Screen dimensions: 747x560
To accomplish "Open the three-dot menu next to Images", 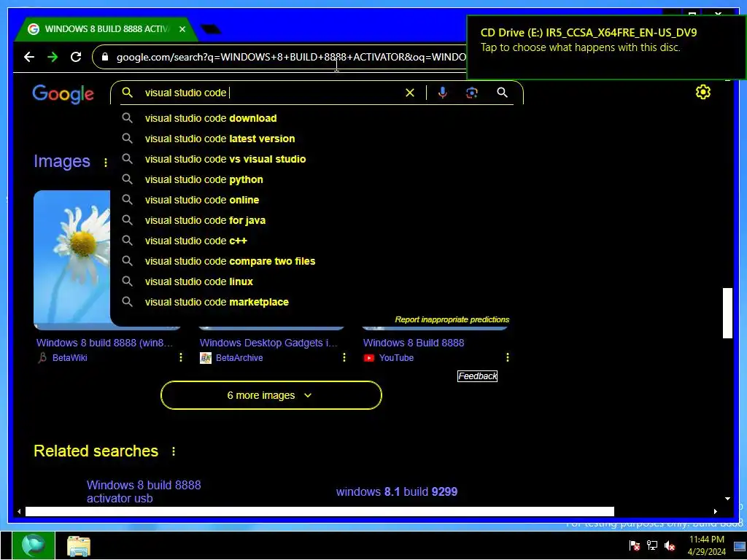I will 105,163.
